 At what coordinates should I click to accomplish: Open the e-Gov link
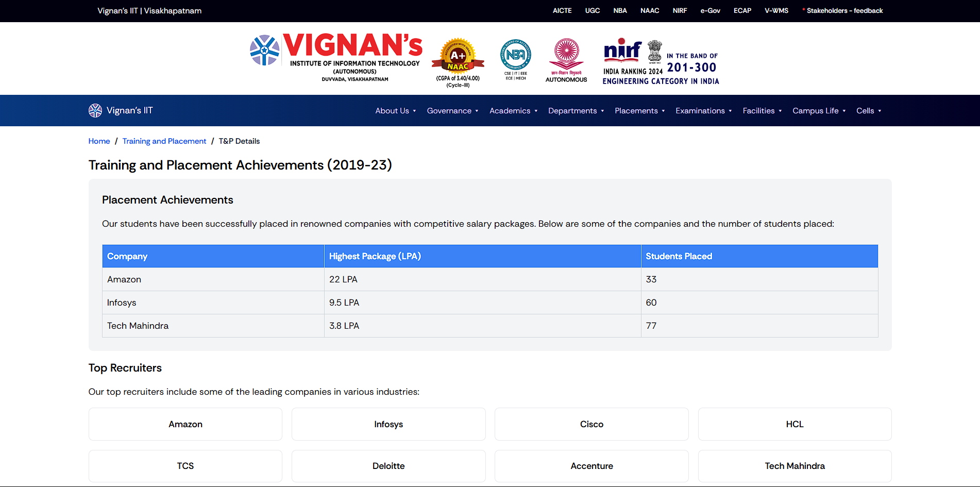point(710,10)
